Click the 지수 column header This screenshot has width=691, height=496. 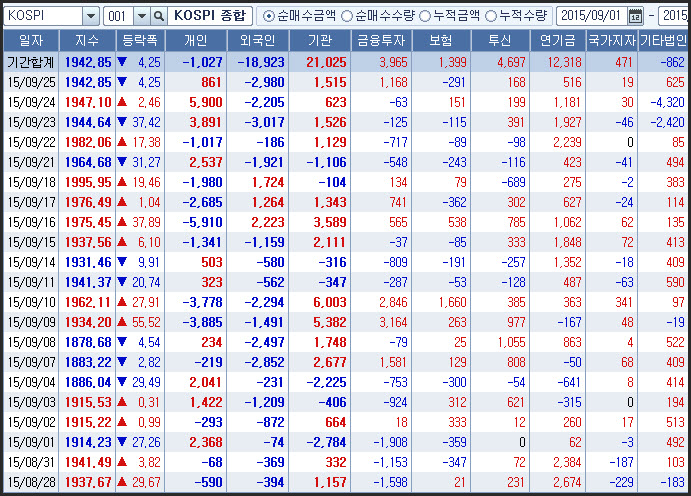point(87,41)
